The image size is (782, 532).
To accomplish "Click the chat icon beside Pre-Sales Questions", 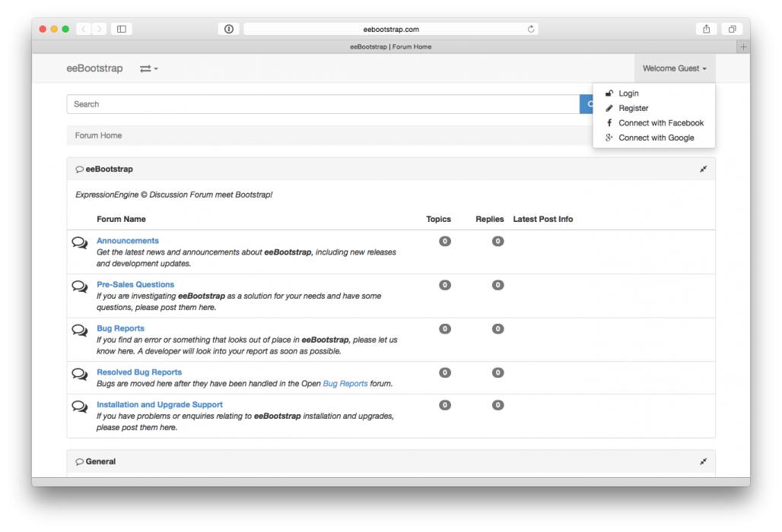I will click(x=80, y=287).
